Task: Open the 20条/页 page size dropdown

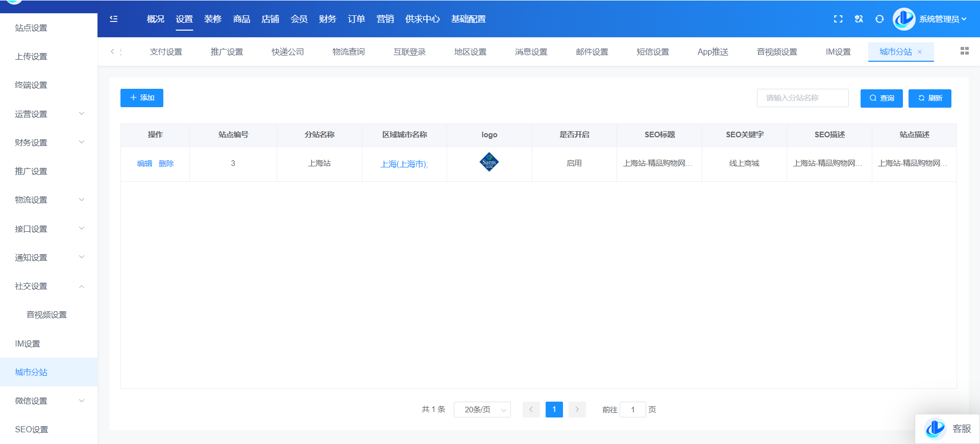Action: (x=482, y=410)
